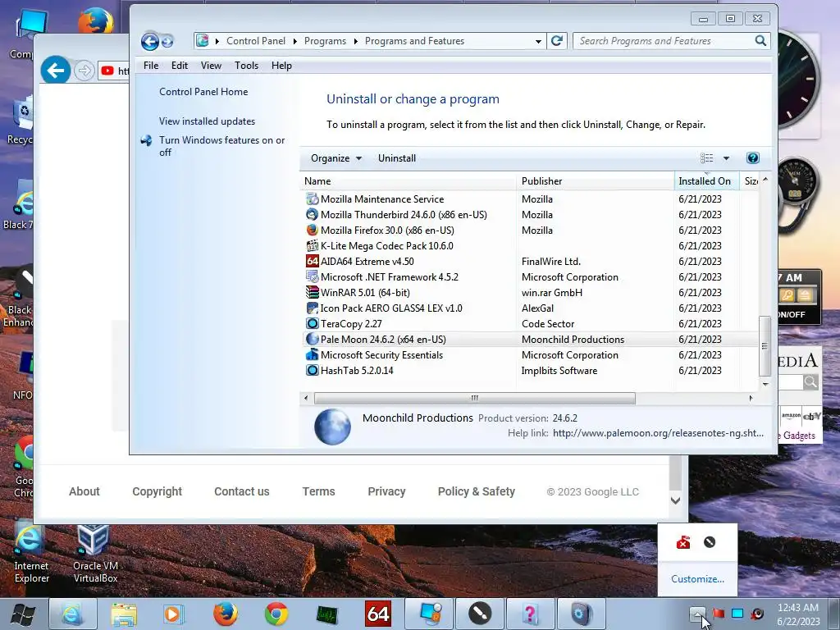
Task: Click the Action Center flag tray icon
Action: (718, 614)
